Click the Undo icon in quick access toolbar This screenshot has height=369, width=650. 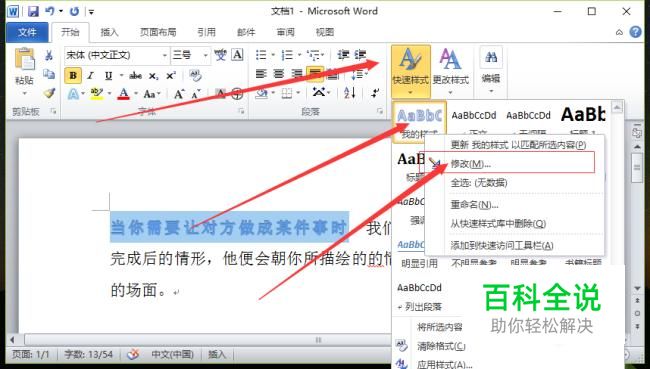(x=50, y=11)
